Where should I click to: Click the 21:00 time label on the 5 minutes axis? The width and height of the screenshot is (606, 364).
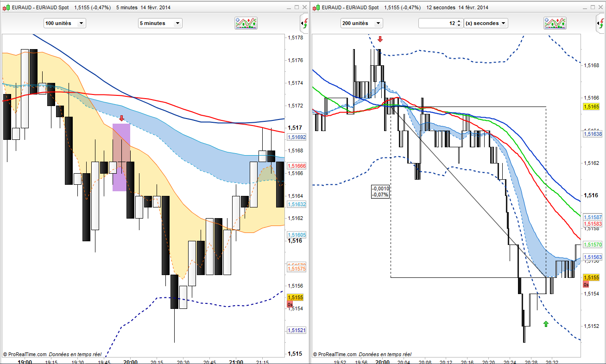pos(236,362)
